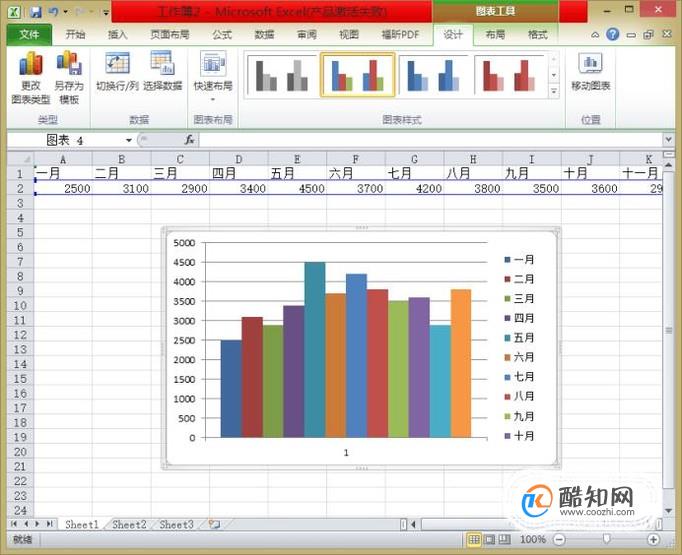Switch to the Page Layout (页面布局) tab

pyautogui.click(x=170, y=34)
